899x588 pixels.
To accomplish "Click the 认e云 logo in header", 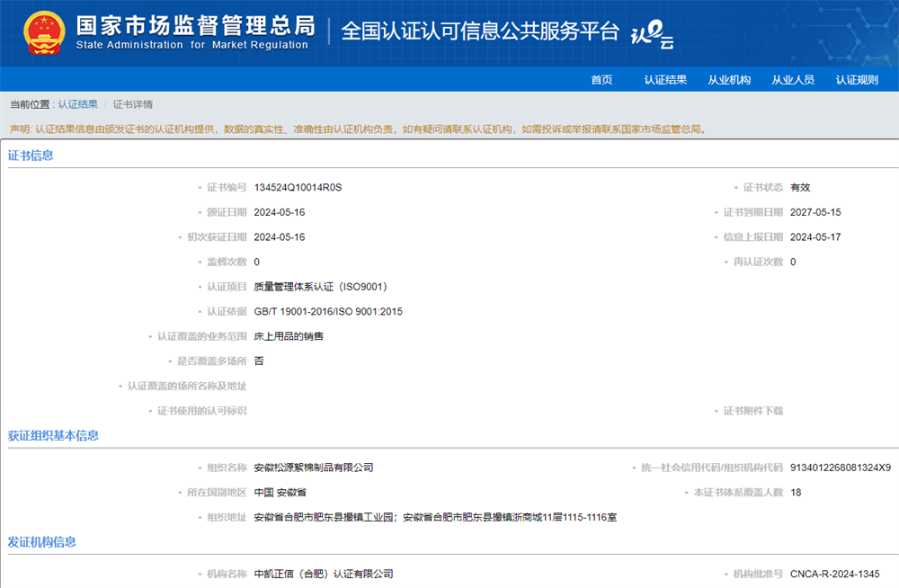I will [652, 34].
